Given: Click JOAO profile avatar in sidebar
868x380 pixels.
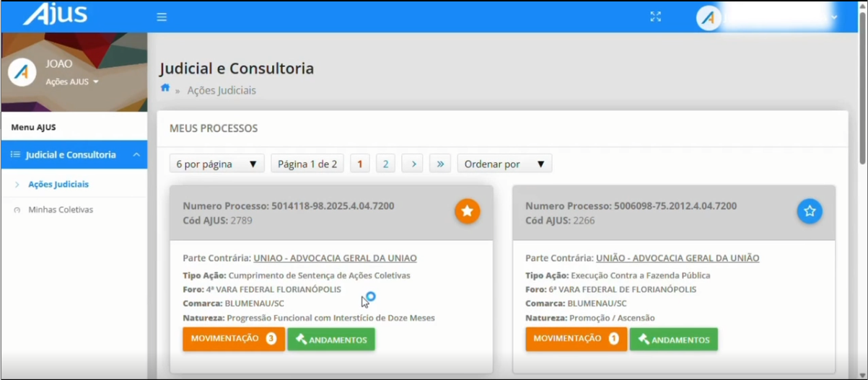Looking at the screenshot, I should (22, 72).
